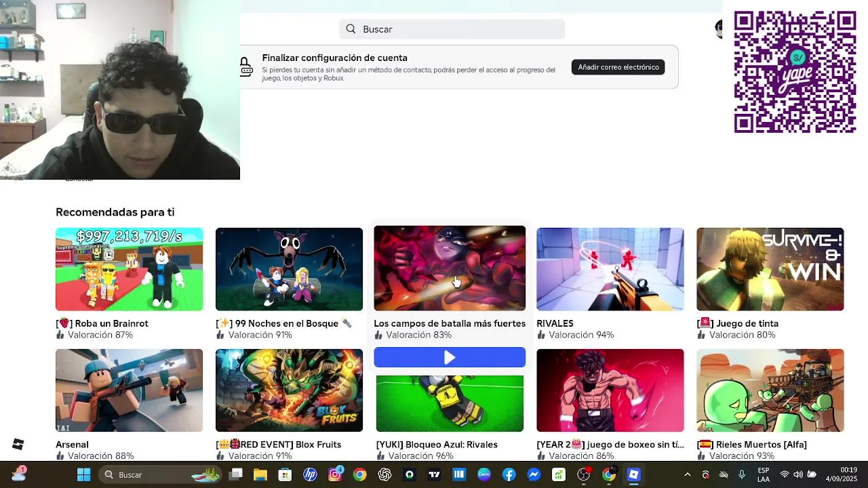This screenshot has height=488, width=868.
Task: Click the thumbs-up icon beside Valoración 94%
Action: (541, 335)
